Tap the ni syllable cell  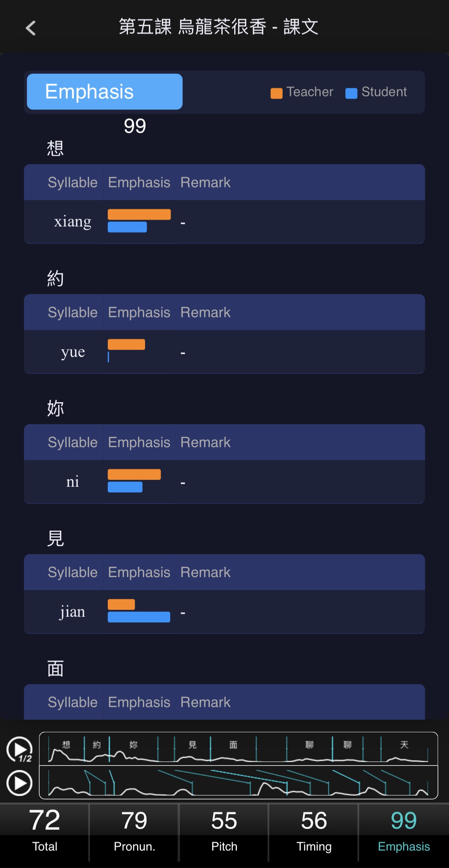(x=72, y=481)
